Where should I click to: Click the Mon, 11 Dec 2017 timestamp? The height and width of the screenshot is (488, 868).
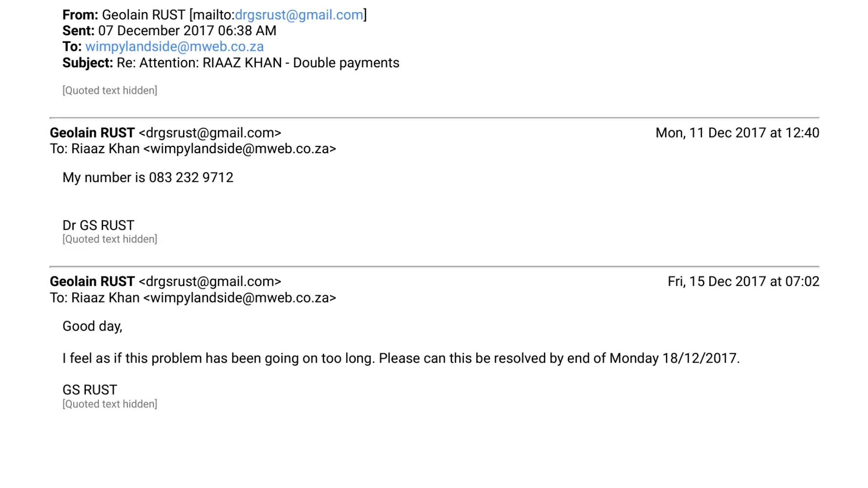(737, 133)
